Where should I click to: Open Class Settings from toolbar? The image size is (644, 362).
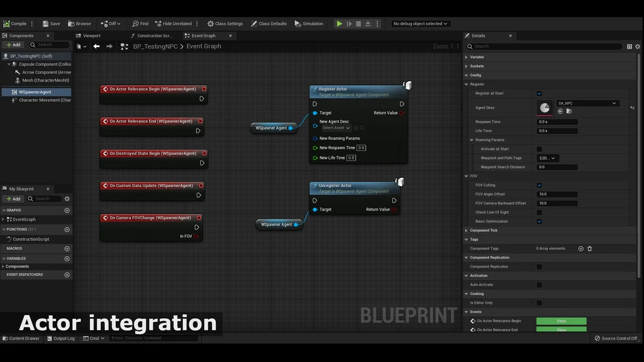click(x=225, y=24)
